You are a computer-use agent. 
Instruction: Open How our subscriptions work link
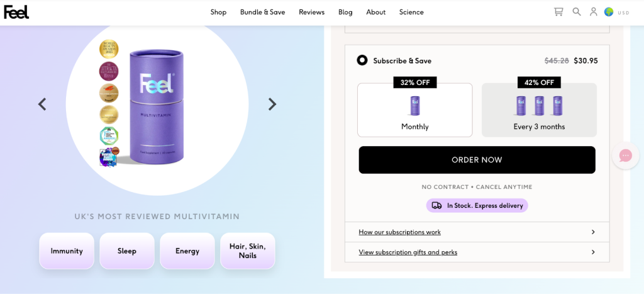399,232
